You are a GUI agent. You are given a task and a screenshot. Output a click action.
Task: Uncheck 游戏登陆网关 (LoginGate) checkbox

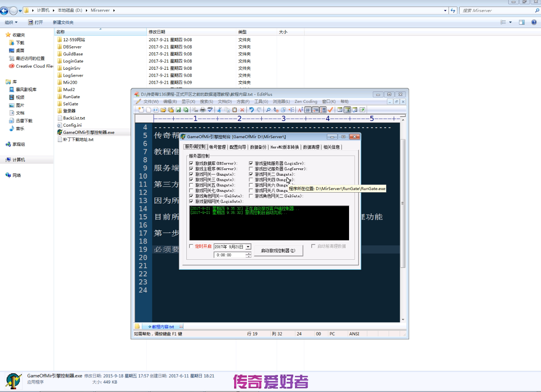click(191, 201)
